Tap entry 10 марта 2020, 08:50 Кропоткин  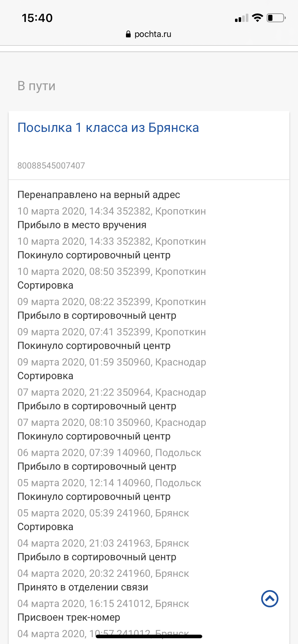[x=112, y=271]
